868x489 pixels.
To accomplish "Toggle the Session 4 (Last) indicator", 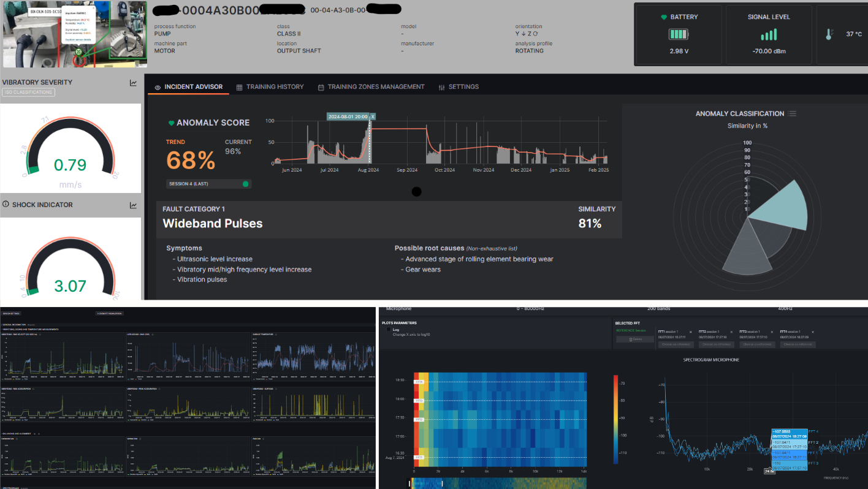I will 245,184.
